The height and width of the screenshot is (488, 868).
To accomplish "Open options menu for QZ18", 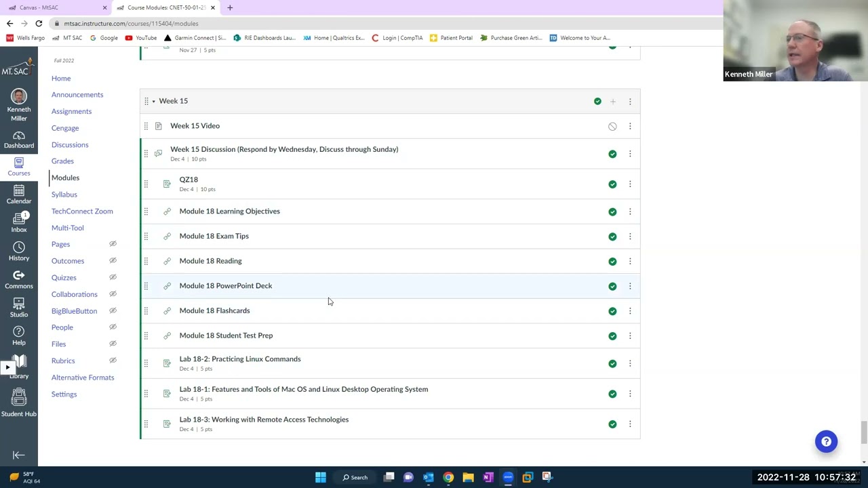I will click(x=630, y=184).
